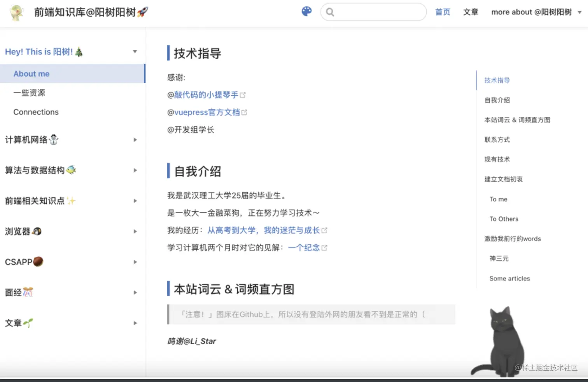
Task: Click the site logo avatar
Action: click(16, 12)
